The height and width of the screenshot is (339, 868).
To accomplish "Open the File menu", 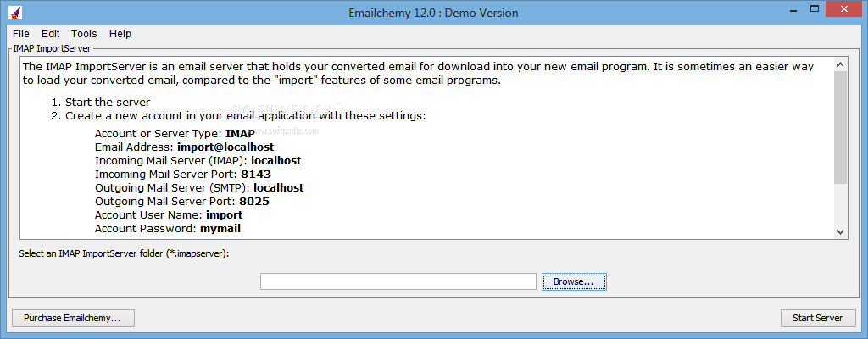I will tap(21, 34).
